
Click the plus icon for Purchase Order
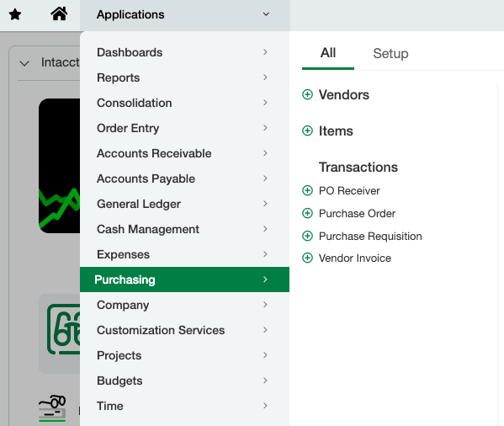(x=307, y=213)
